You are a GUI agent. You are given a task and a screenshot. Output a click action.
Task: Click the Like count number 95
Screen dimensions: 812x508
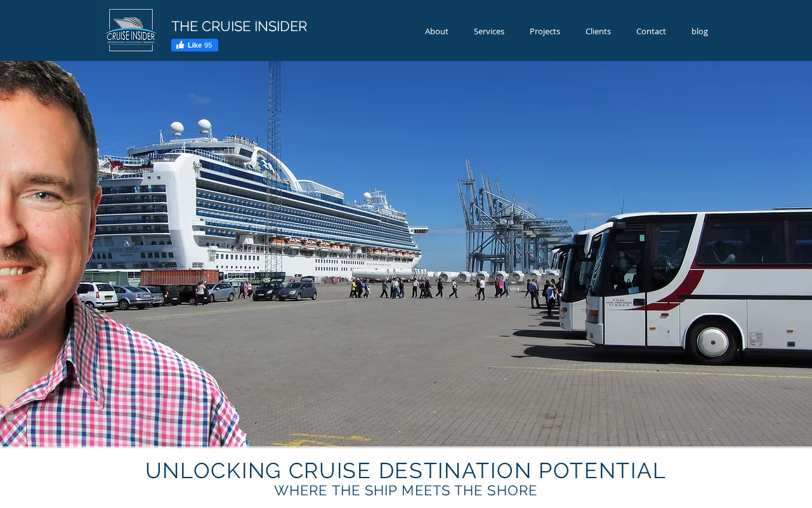209,45
